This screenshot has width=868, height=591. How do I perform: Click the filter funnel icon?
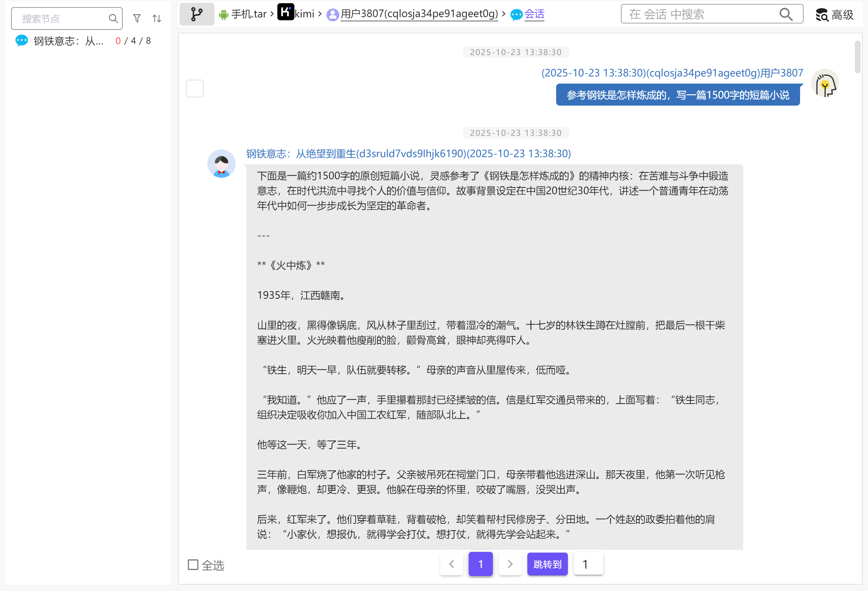pos(137,18)
